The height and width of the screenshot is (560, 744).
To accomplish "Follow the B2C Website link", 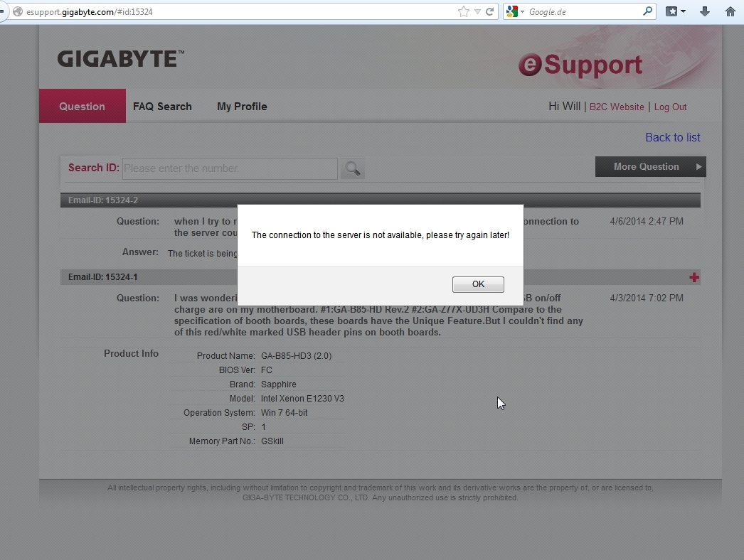I will point(617,107).
